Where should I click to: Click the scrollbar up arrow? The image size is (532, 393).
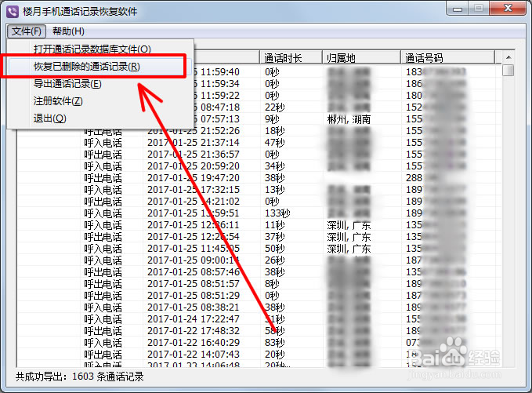coord(508,57)
